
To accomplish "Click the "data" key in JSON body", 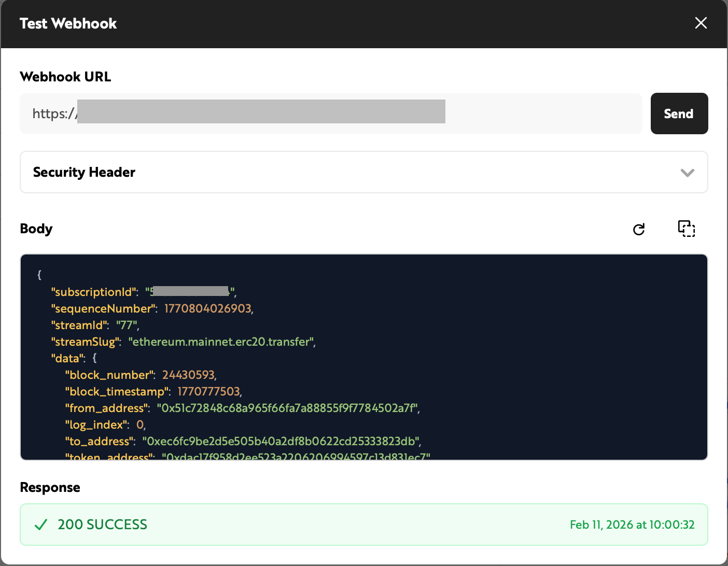I will (x=67, y=359).
